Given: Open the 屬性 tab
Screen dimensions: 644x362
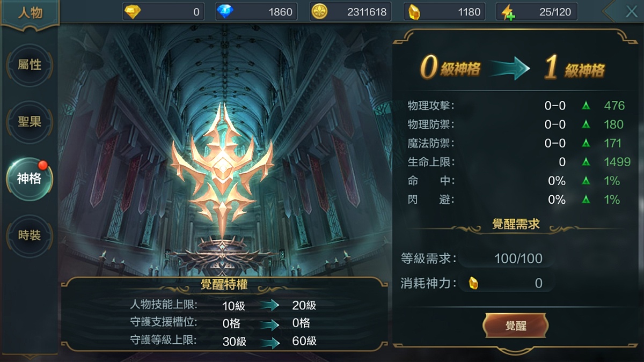Looking at the screenshot, I should click(30, 65).
